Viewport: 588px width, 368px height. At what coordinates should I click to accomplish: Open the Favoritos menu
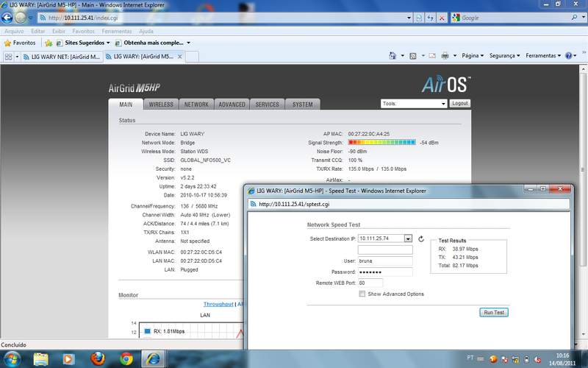[83, 31]
